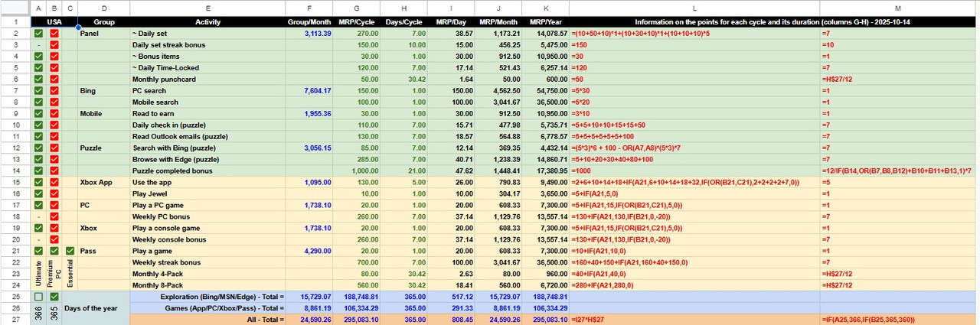This screenshot has width=980, height=325.
Task: Select the All - Total label cell
Action: tap(207, 319)
